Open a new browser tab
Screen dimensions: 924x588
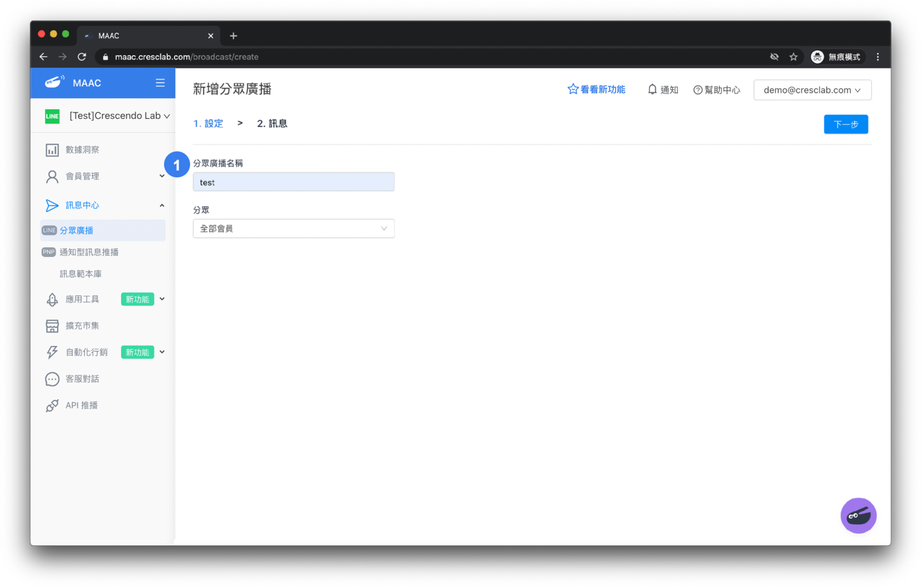(233, 36)
